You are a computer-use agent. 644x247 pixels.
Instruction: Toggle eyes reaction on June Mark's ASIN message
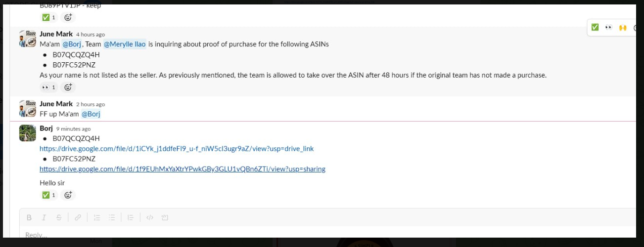(x=49, y=87)
